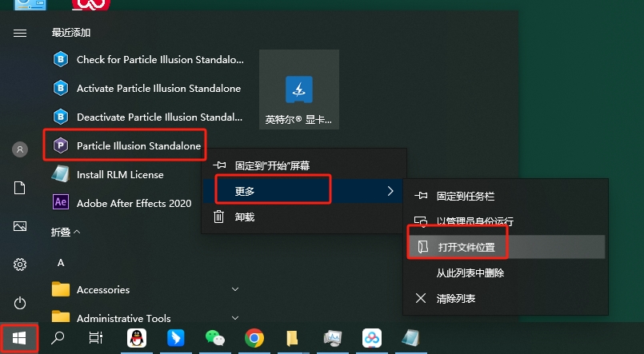Expand the Administrative Tools folder

[145, 318]
